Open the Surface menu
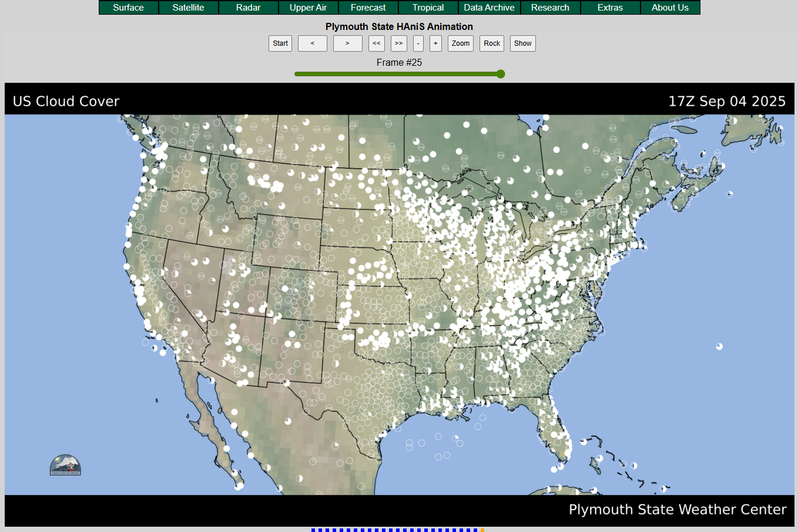 tap(128, 8)
